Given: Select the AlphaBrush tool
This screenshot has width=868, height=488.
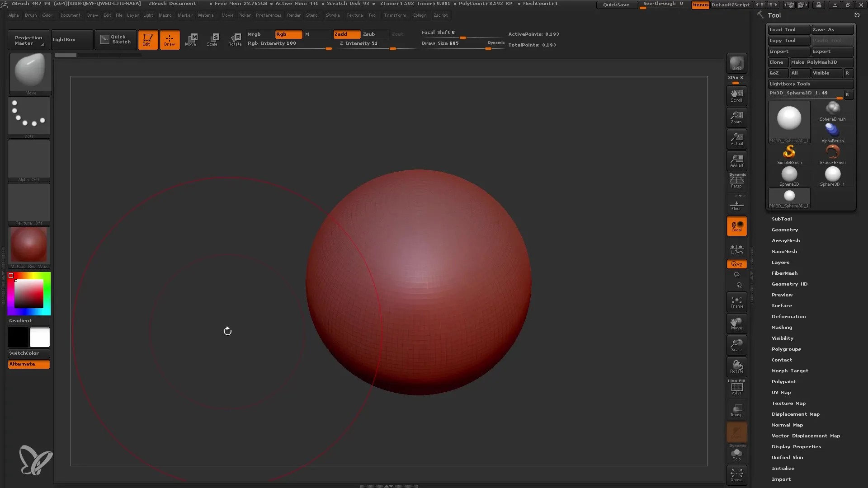Looking at the screenshot, I should 832,133.
